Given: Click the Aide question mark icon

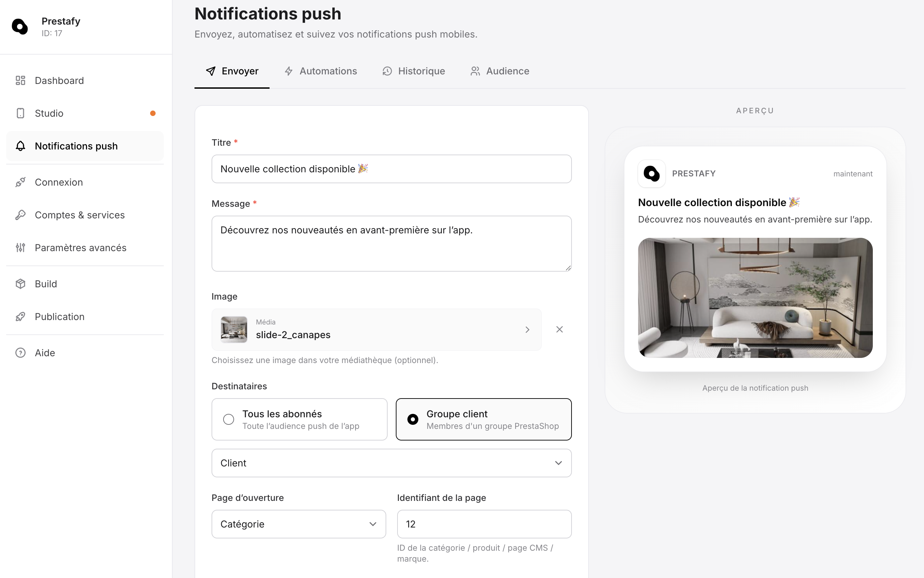Looking at the screenshot, I should click(20, 352).
